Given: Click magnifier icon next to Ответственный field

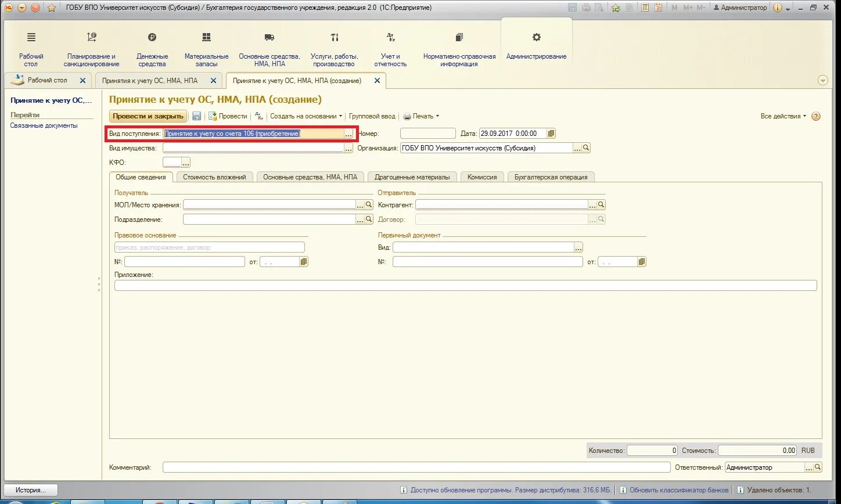Looking at the screenshot, I should pos(818,467).
